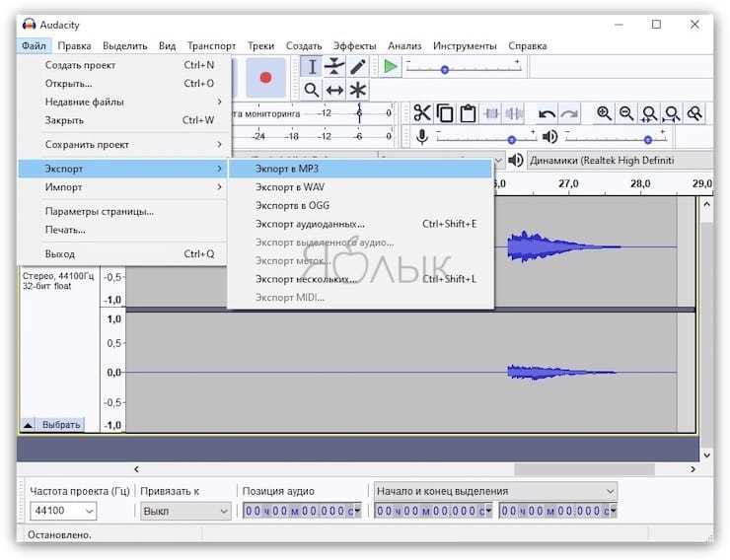Open Привязать к Выкл dropdown
The height and width of the screenshot is (560, 730).
185,511
